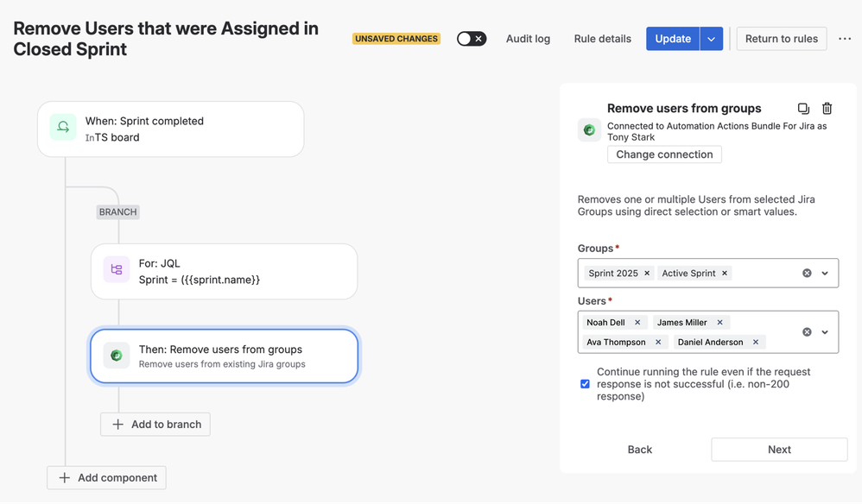
Task: Click the Change connection button
Action: (x=664, y=154)
